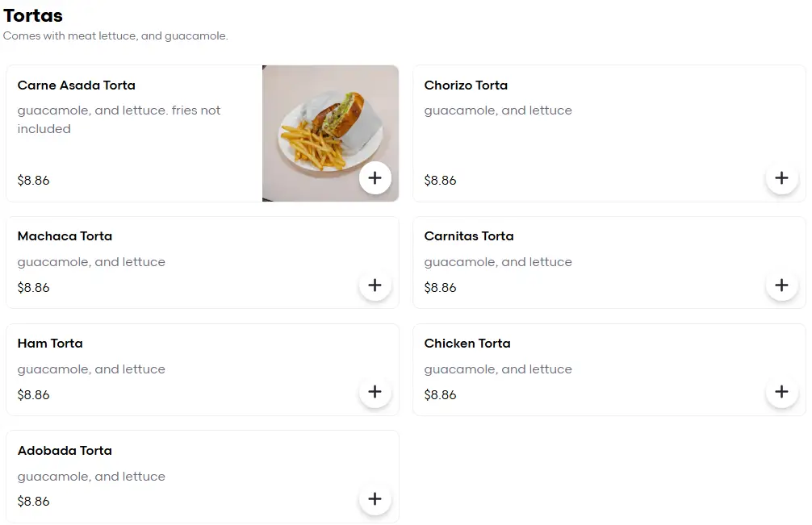Click the Tortas section heading
The width and height of the screenshot is (812, 525).
pyautogui.click(x=33, y=15)
